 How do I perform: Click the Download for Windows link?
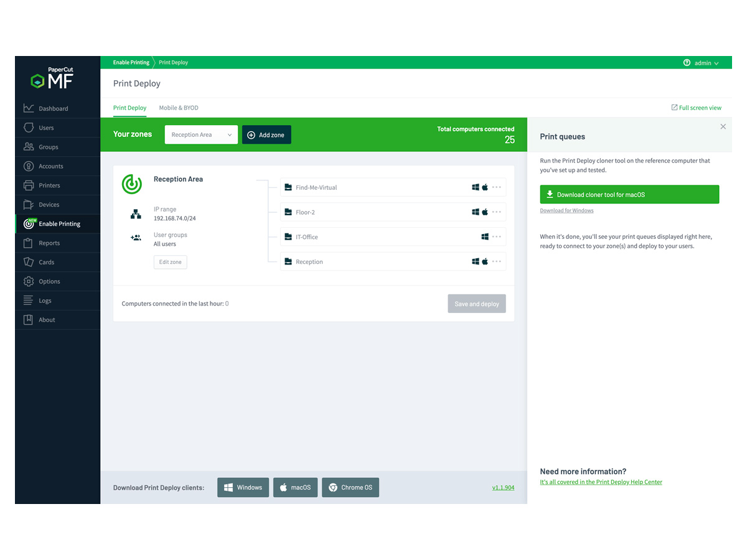point(566,211)
